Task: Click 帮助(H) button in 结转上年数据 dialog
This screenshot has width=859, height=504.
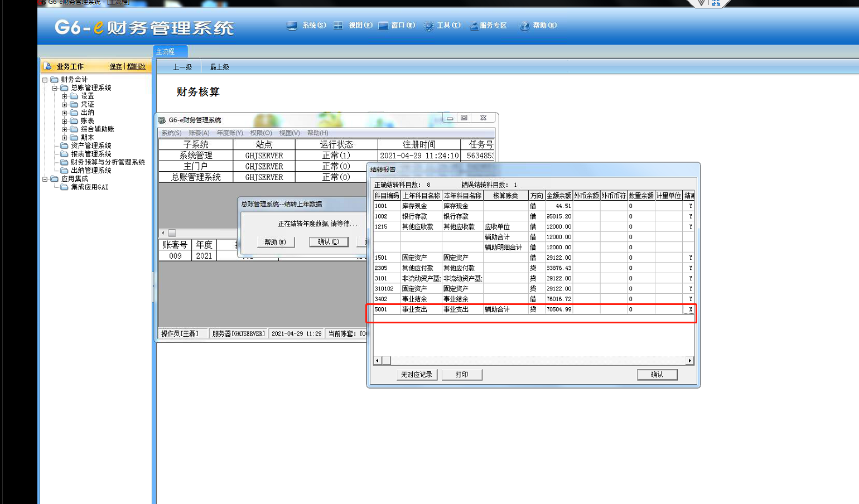Action: (276, 242)
